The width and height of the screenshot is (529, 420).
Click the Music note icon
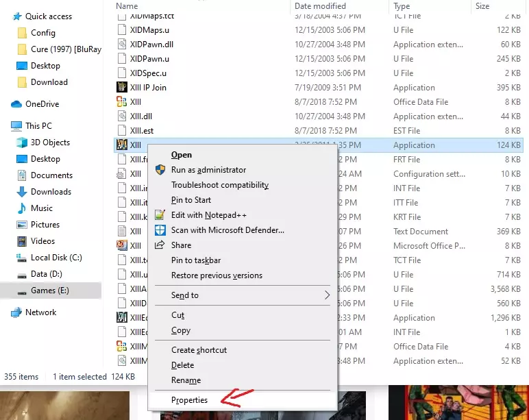[22, 208]
